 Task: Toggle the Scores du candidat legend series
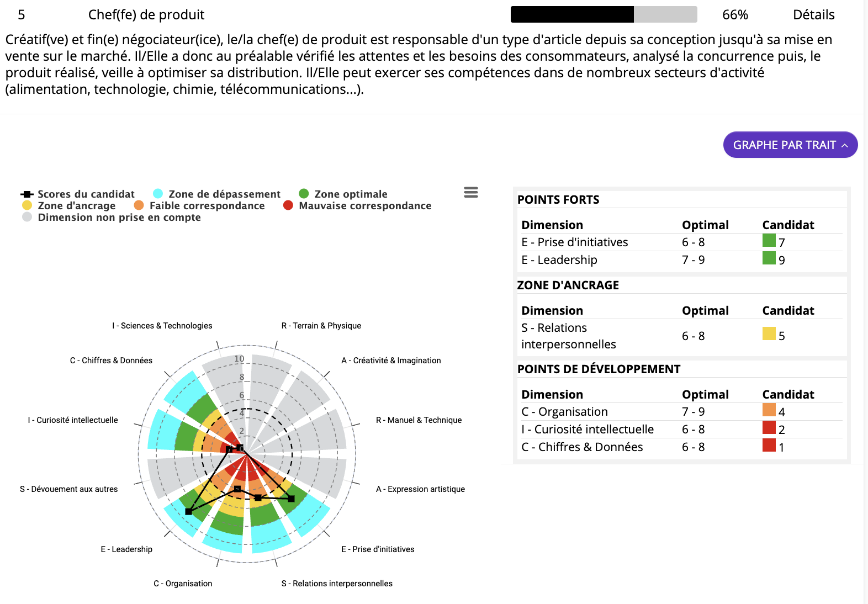point(78,194)
